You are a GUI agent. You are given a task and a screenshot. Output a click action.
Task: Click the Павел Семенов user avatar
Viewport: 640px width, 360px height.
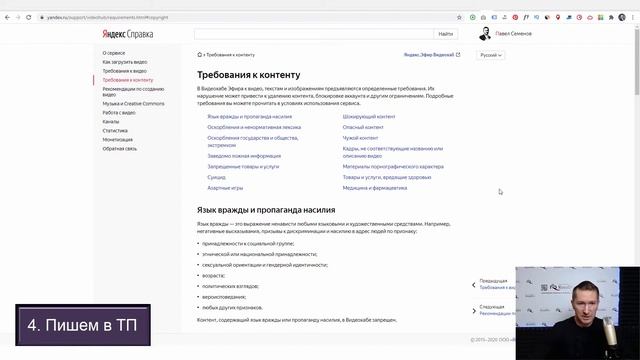(485, 34)
